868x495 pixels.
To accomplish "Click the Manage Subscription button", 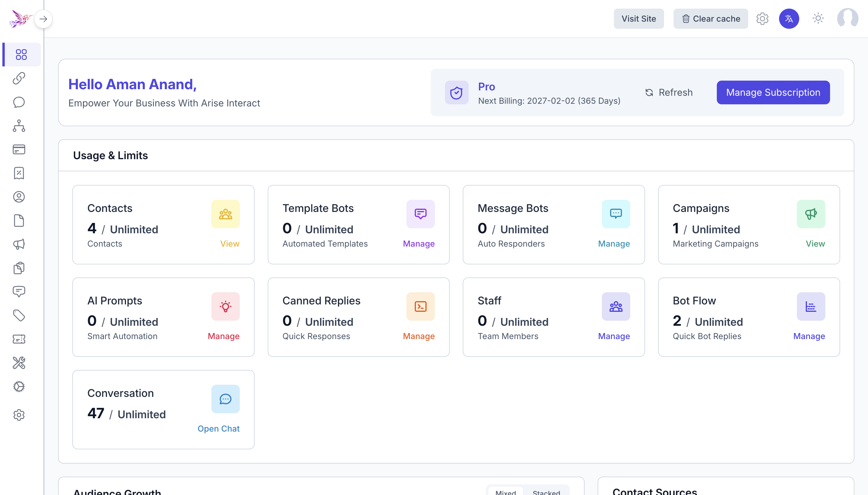I will coord(773,92).
